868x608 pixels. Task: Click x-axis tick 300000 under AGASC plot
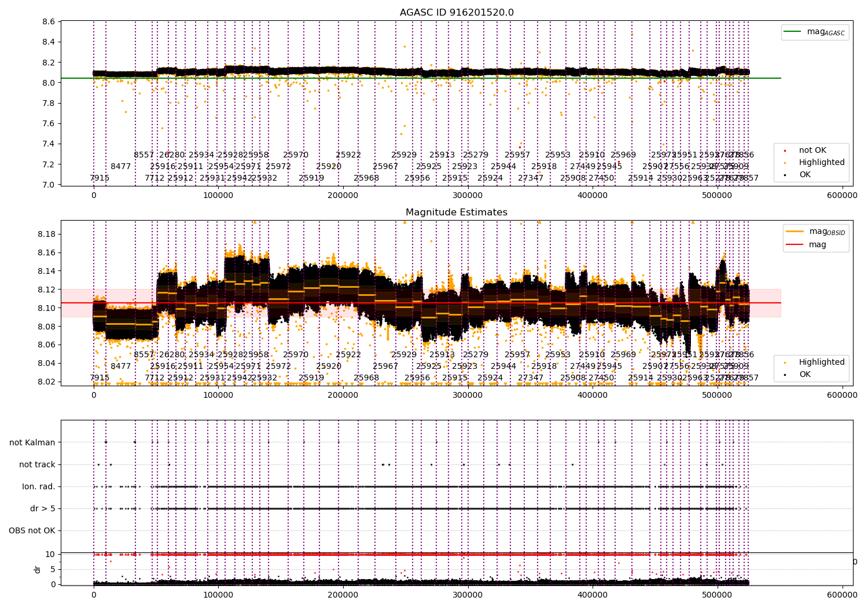tap(468, 196)
